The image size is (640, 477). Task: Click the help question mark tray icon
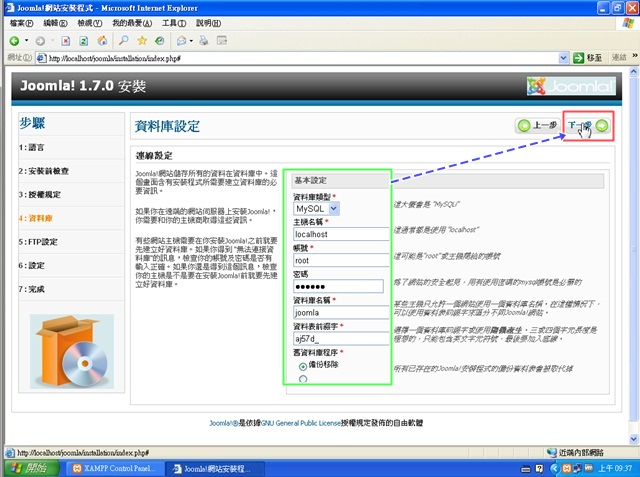[x=539, y=469]
